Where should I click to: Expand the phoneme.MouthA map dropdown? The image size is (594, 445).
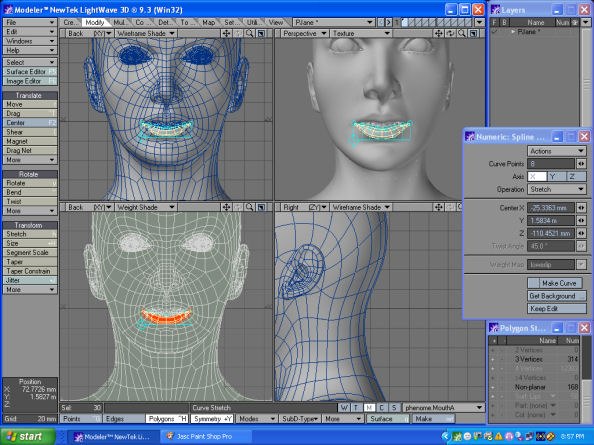click(444, 408)
